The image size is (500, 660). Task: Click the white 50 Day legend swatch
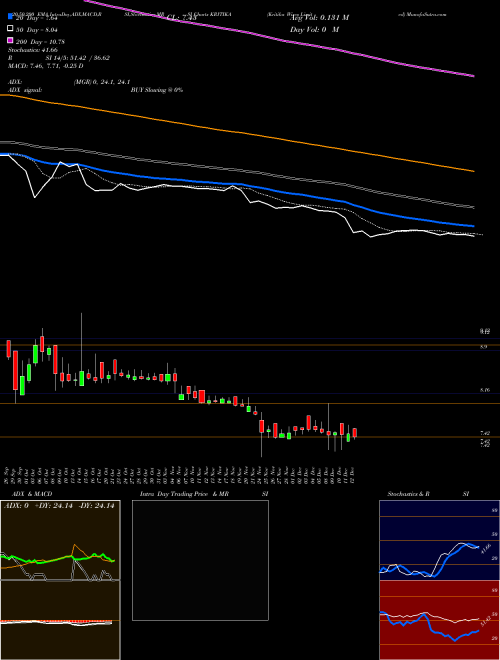(10, 29)
